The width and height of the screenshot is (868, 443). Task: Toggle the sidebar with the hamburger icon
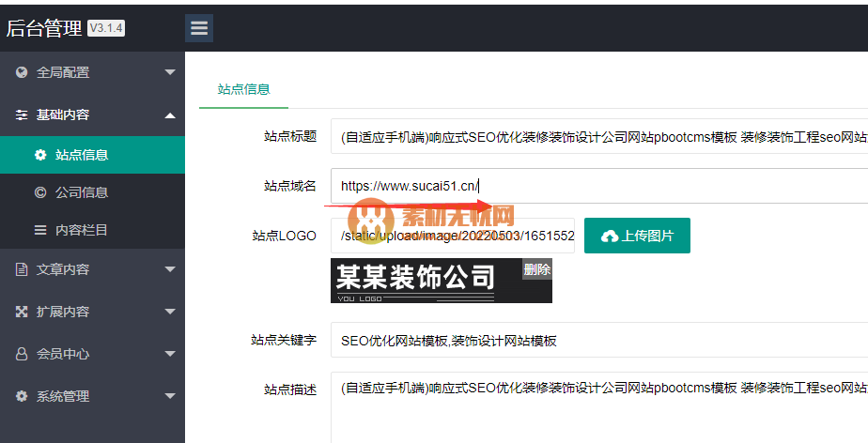(199, 28)
